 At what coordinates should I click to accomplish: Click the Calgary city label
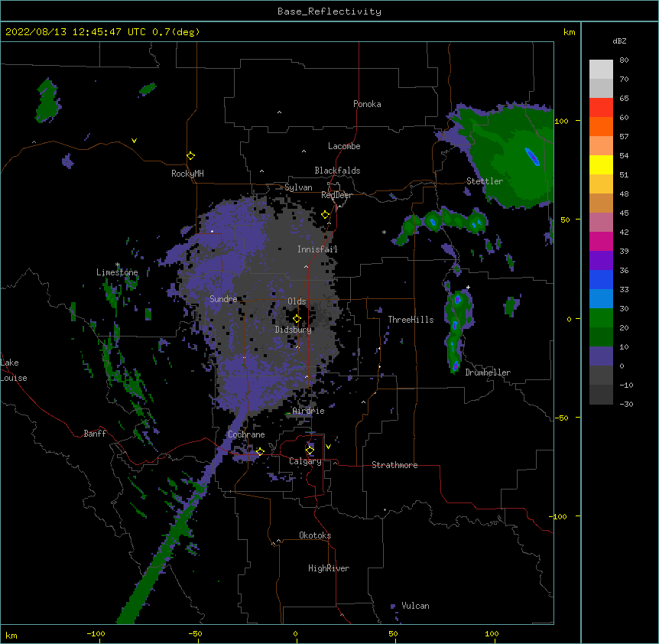coord(305,461)
